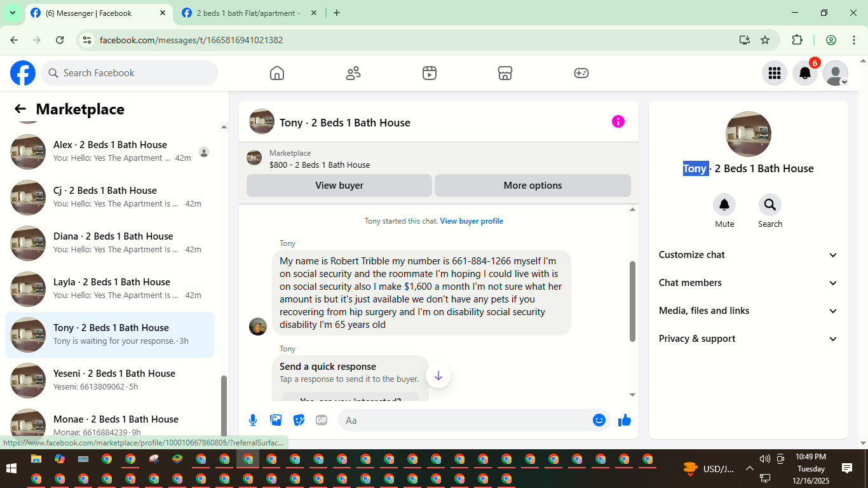This screenshot has height=488, width=868.
Task: Open the Windows Start menu
Action: 11,469
